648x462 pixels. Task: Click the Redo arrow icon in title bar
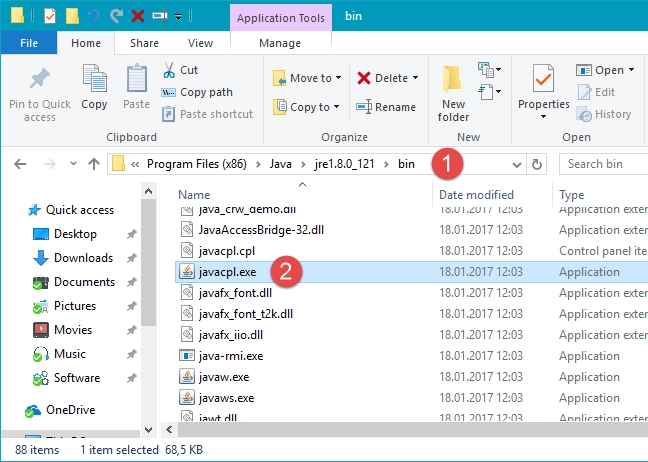pyautogui.click(x=116, y=16)
